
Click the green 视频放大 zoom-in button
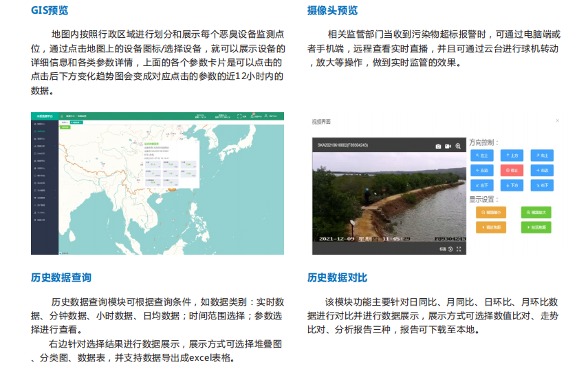pyautogui.click(x=536, y=213)
